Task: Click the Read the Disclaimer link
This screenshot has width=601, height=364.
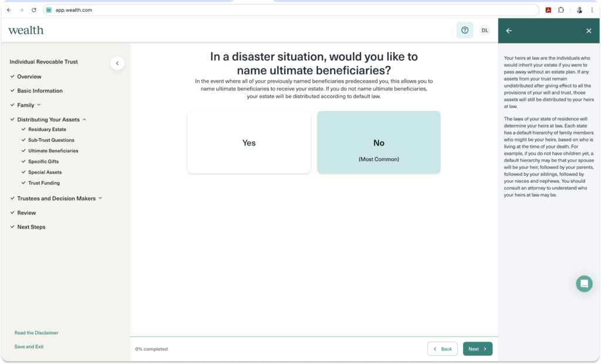Action: pos(36,332)
